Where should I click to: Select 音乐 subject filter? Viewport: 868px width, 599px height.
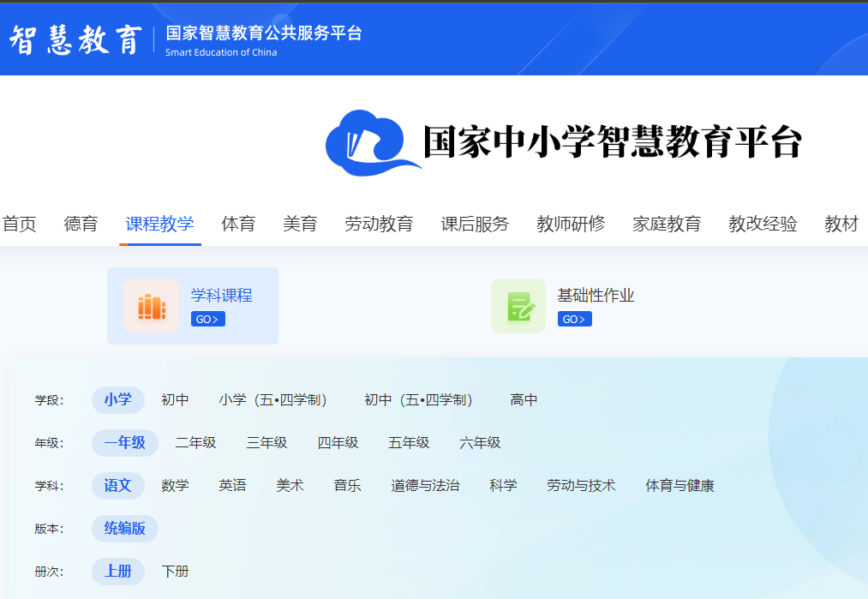(x=348, y=486)
